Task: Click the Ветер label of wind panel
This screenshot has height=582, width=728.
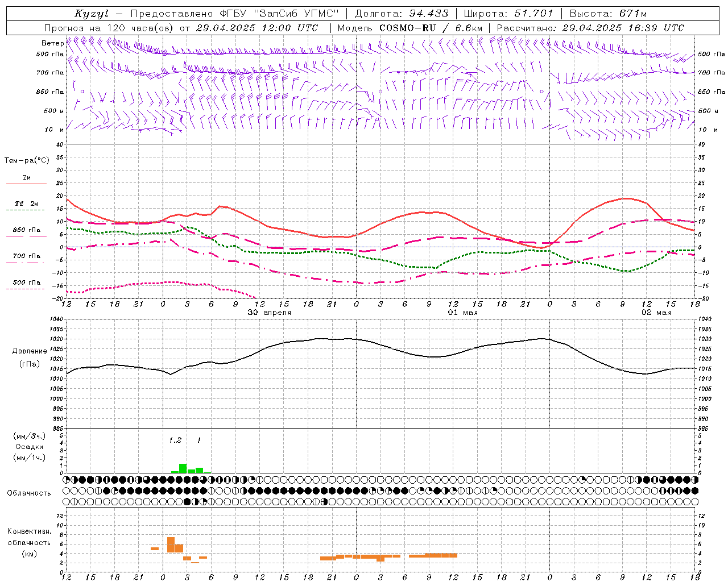Action: click(52, 43)
